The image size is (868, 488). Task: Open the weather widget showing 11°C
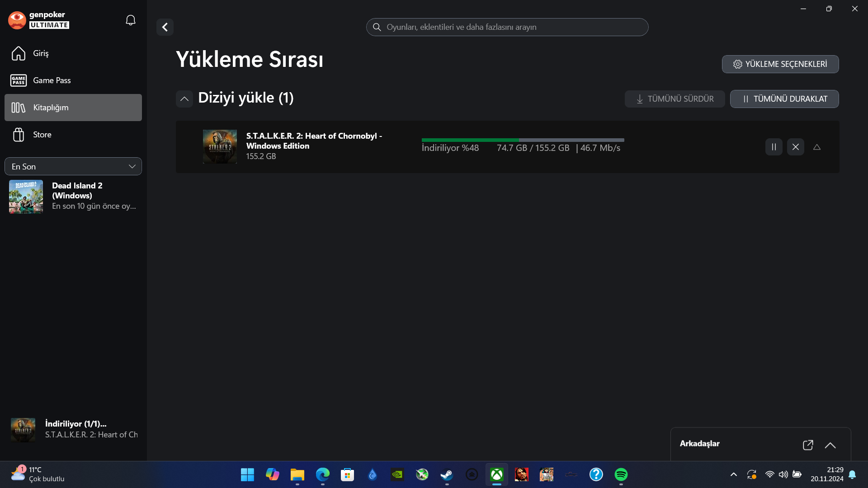38,474
